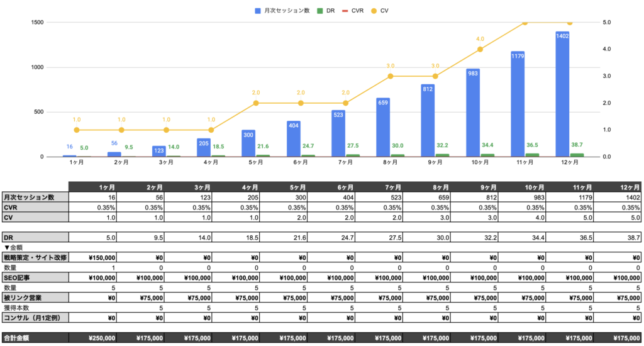Select the SEO記事 row header
This screenshot has height=346, width=644.
coord(34,277)
